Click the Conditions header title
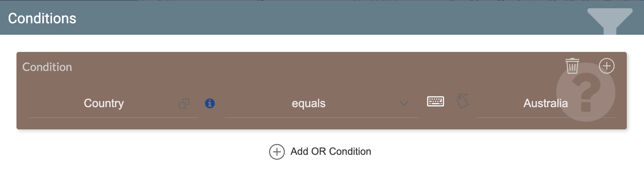This screenshot has height=172, width=644. (42, 18)
